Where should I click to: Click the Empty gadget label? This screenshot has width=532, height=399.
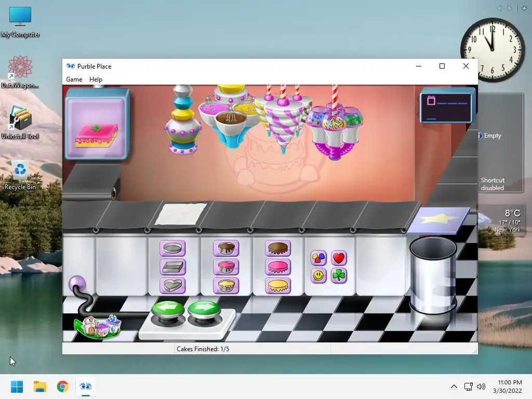[x=493, y=136]
